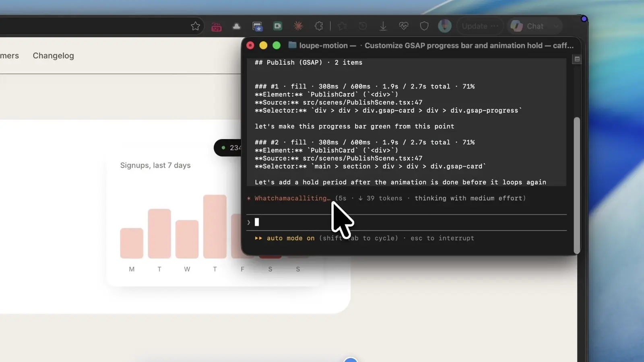Click the loupe-motion folder icon in title bar
Screen dimensions: 644x362
[x=293, y=45]
